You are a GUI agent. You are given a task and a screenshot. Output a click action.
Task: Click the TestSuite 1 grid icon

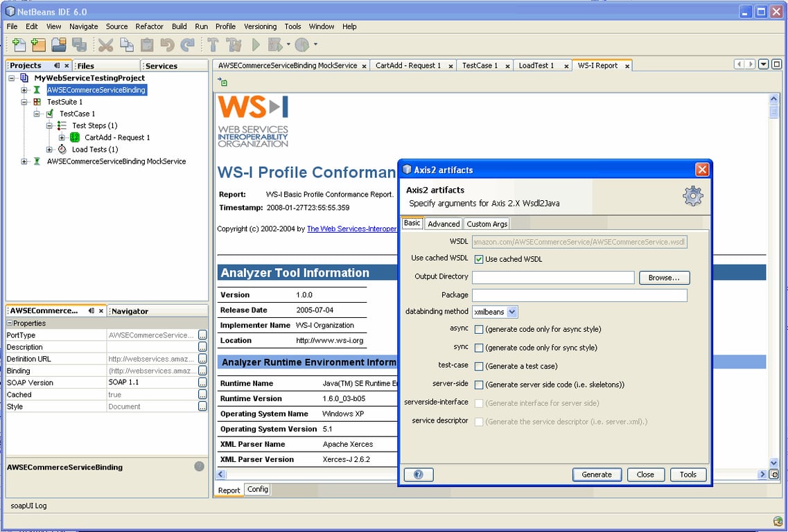[37, 101]
